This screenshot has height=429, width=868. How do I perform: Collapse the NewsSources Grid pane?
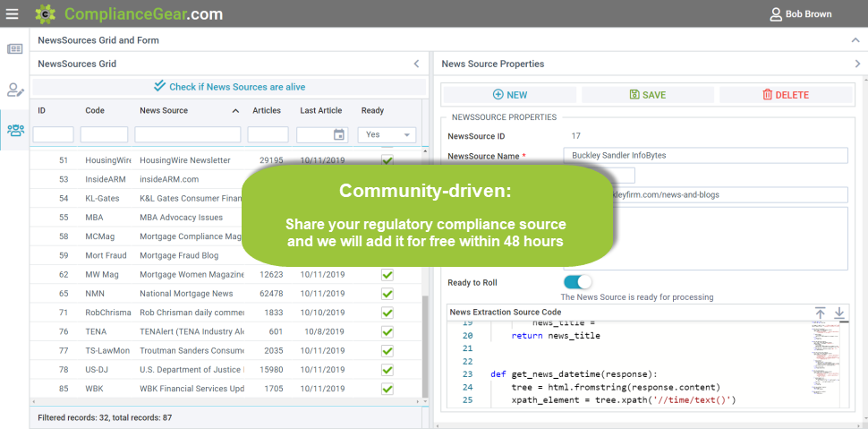(x=417, y=64)
